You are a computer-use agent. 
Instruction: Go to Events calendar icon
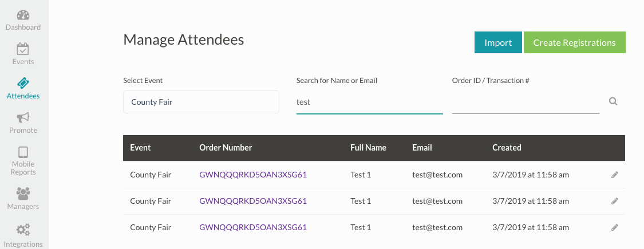[23, 49]
